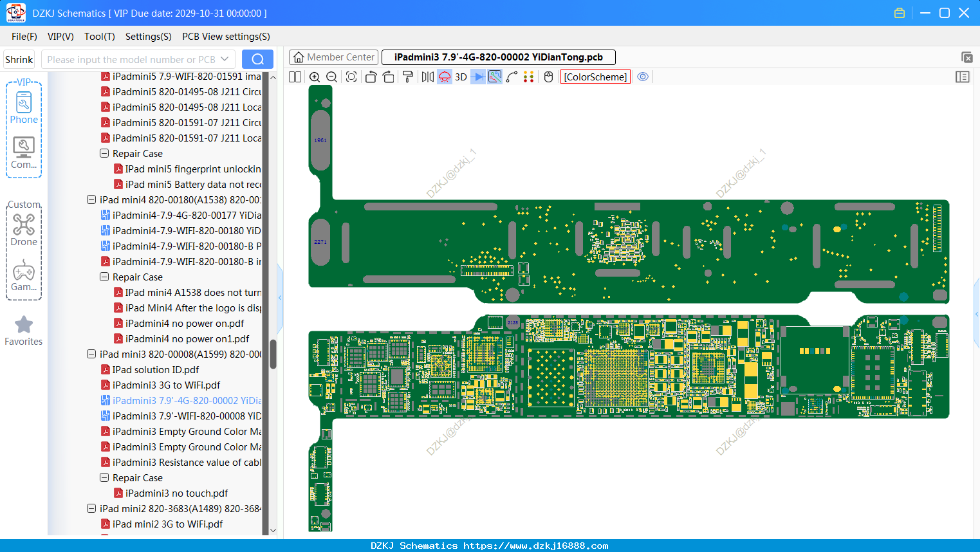Collapse the iPad mini4 820-00180 node
980x552 pixels.
(x=91, y=199)
